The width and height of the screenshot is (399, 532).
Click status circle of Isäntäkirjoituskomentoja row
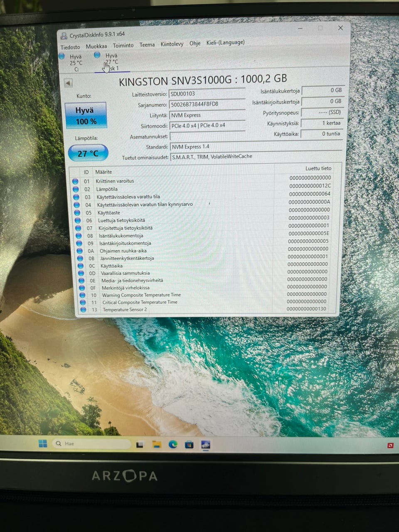(79, 243)
